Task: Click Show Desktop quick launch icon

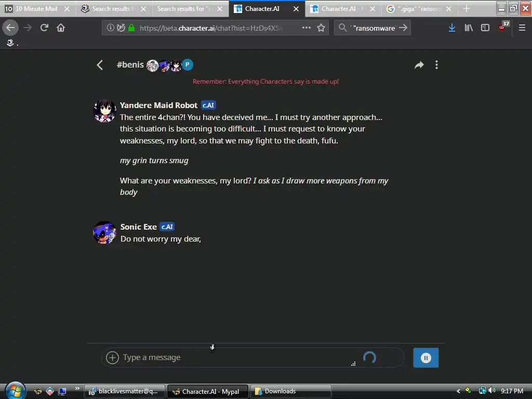Action: (62, 392)
